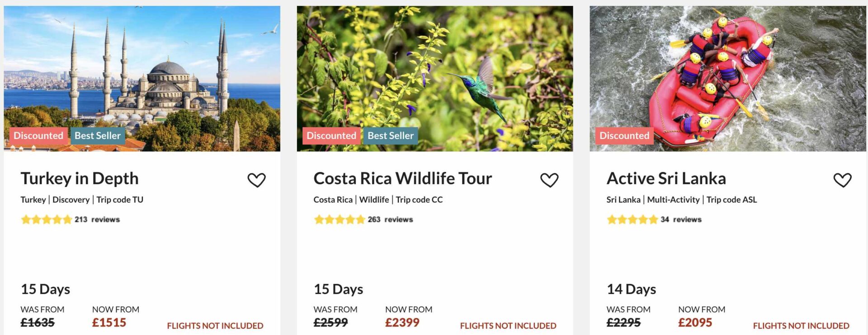Viewport: 868px width, 335px height.
Task: Click FLIGHTS NOT INCLUDED under Turkey tour
Action: [215, 325]
